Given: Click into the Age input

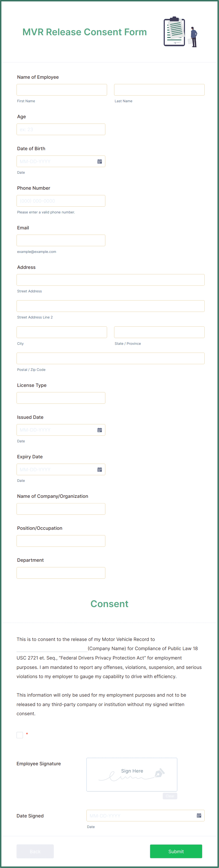Looking at the screenshot, I should click(x=61, y=130).
